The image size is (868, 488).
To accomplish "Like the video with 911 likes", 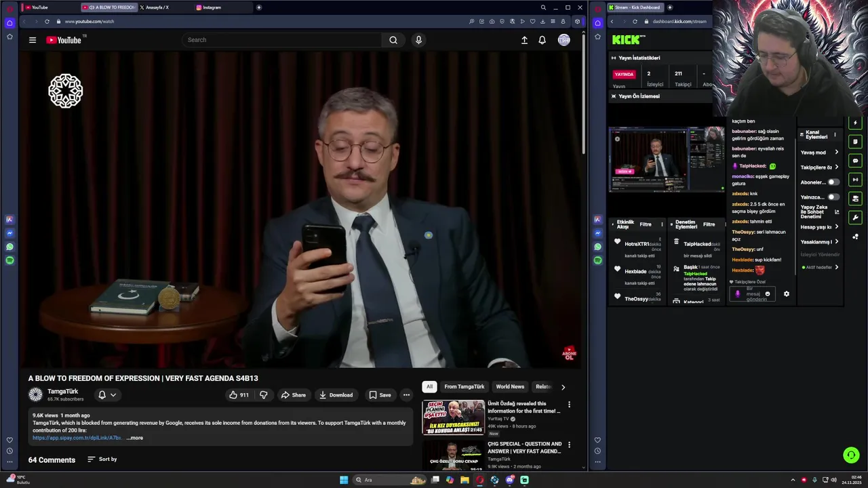I will coord(239,395).
